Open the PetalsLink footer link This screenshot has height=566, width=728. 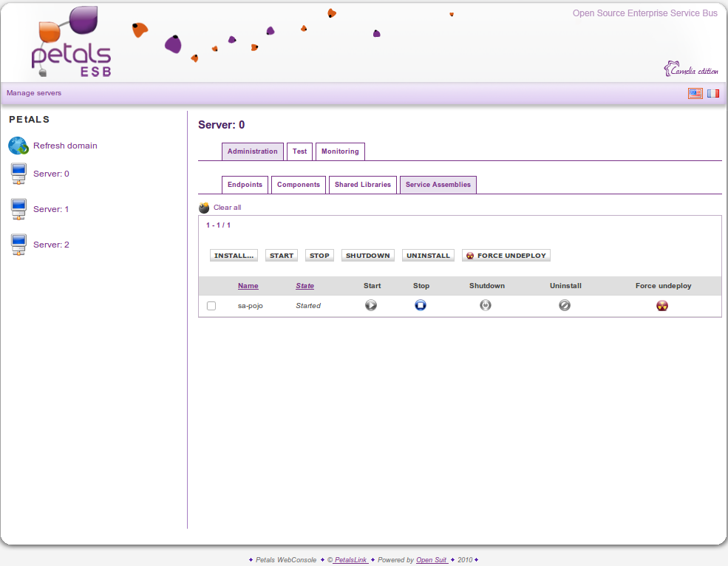coord(351,560)
